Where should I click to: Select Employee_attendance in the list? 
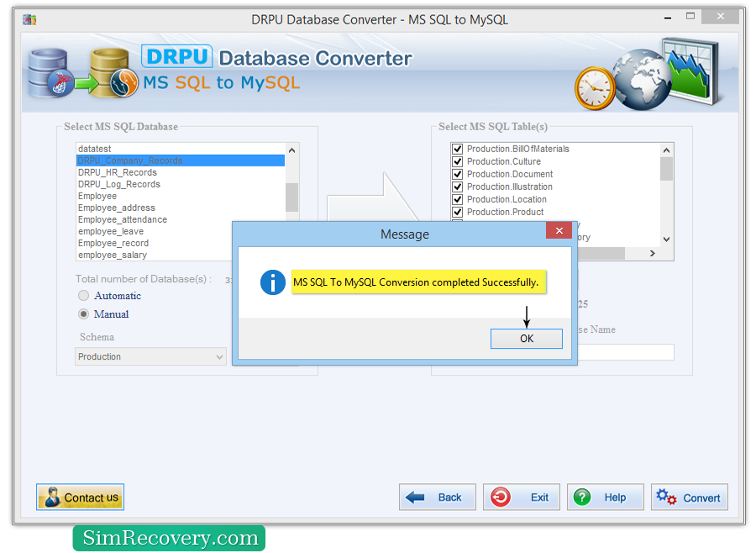coord(181,219)
